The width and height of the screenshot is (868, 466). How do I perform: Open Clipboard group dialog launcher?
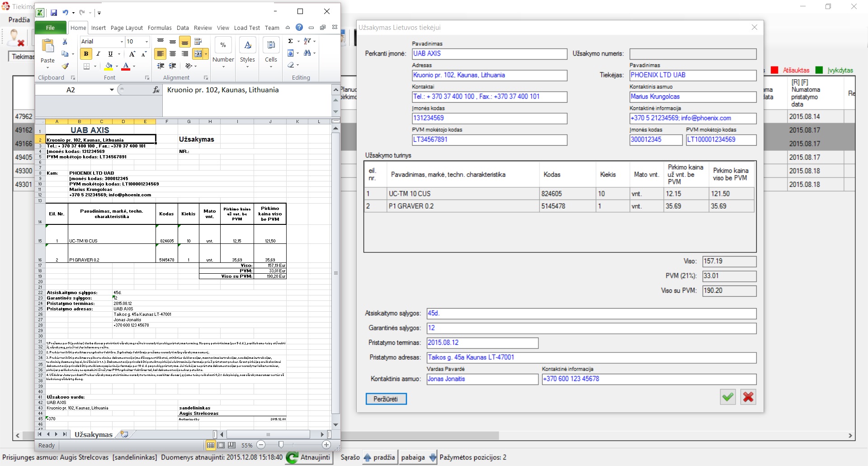point(73,78)
